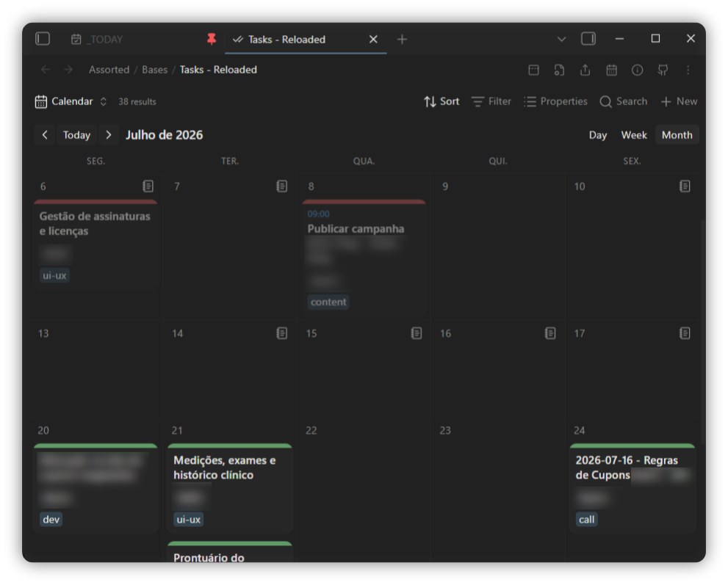728x585 pixels.
Task: Create a New entry
Action: pos(680,101)
